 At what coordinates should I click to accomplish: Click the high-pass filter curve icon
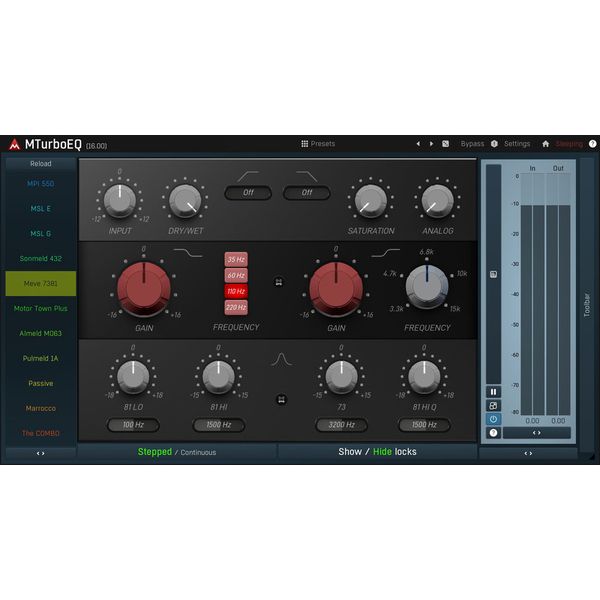click(248, 176)
